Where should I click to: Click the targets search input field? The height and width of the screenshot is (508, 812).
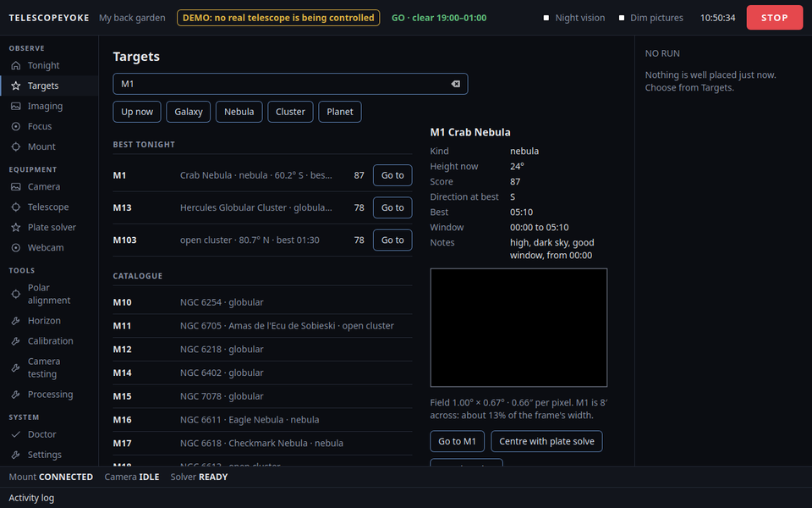coord(290,84)
